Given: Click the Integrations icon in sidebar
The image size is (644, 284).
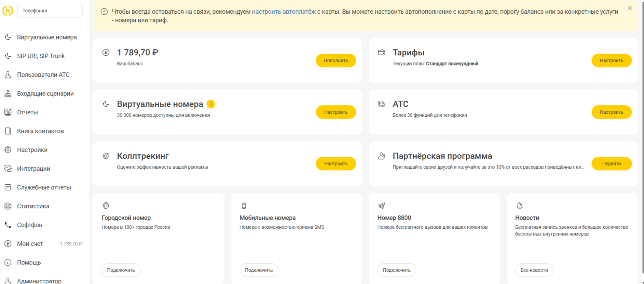Looking at the screenshot, I should pos(8,169).
